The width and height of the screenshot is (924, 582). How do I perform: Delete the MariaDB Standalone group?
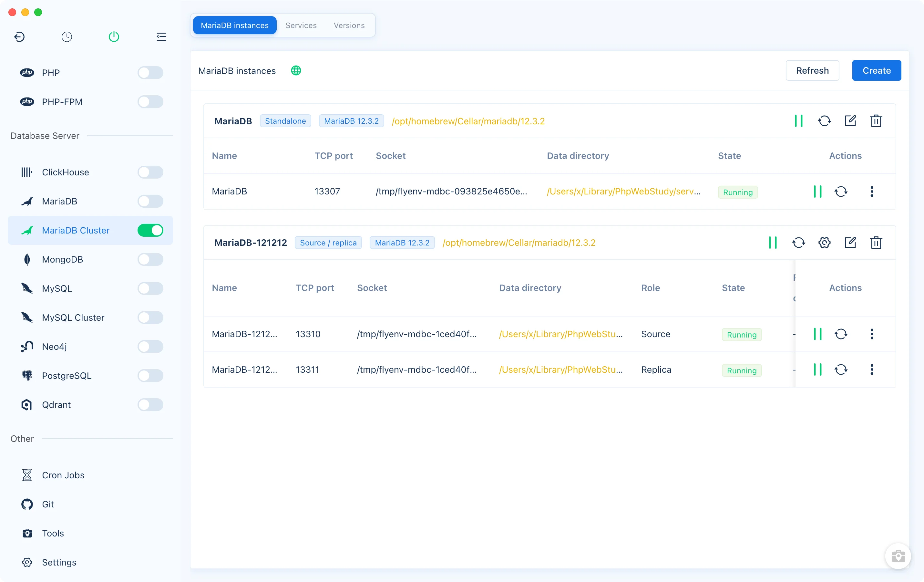point(876,121)
